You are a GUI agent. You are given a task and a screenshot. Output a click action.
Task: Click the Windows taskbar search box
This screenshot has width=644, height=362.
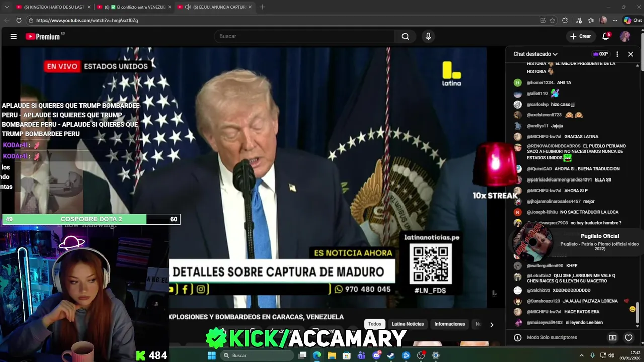[x=258, y=355]
